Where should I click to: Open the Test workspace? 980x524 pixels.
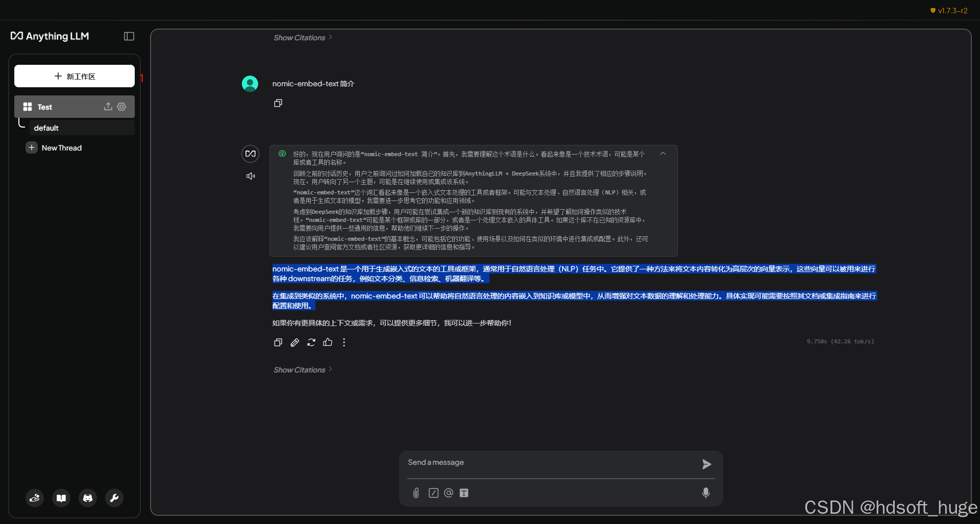75,107
